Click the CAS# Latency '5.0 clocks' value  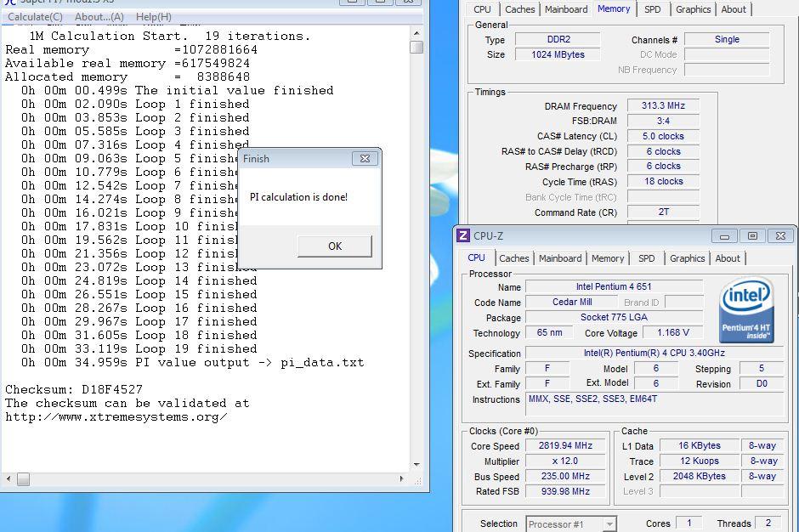663,137
